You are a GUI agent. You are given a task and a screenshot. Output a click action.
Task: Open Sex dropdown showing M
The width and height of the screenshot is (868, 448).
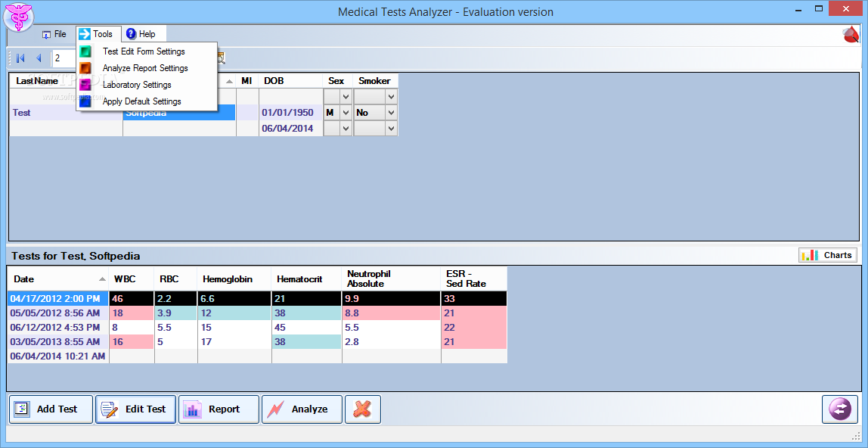coord(346,113)
